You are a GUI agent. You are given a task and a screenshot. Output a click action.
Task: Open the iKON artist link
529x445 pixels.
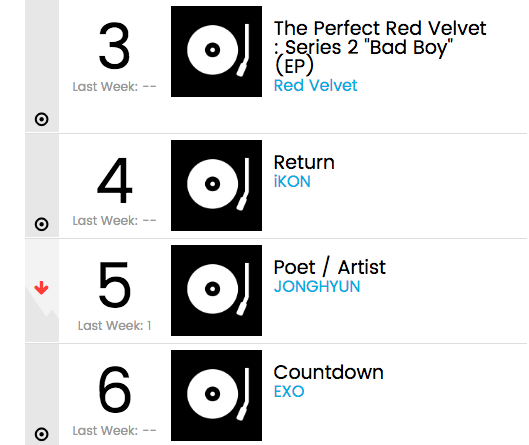[292, 182]
